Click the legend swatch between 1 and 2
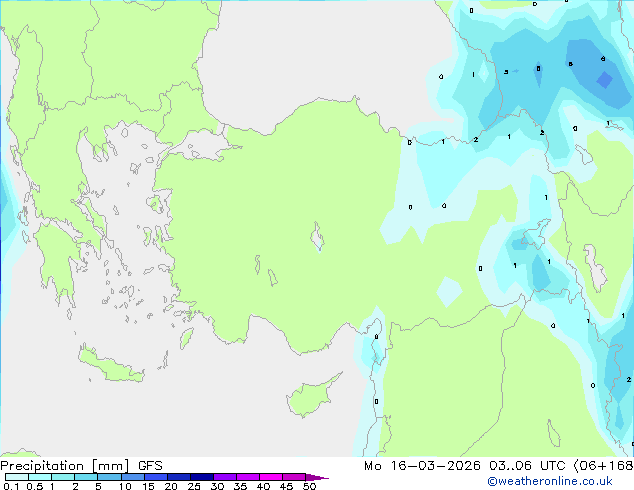The image size is (634, 490). (x=63, y=477)
